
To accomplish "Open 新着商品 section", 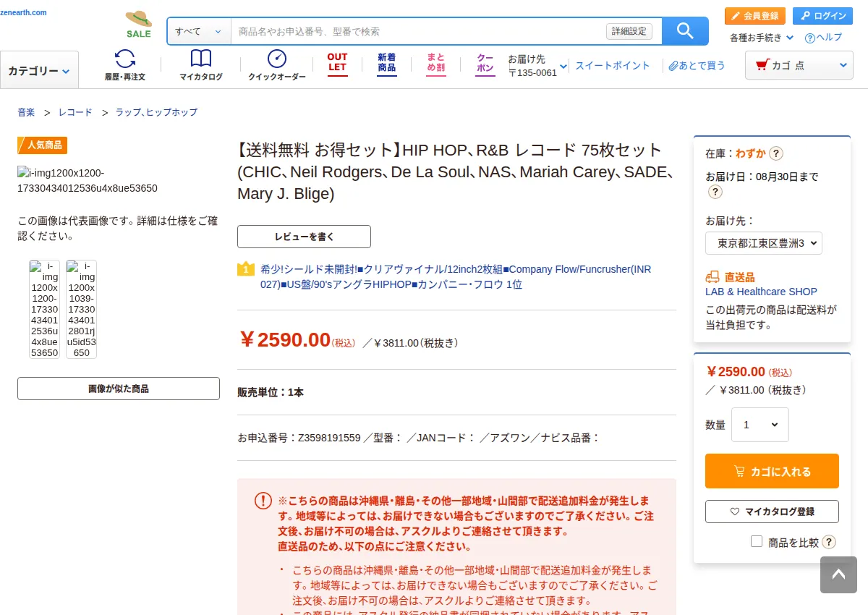I will (387, 63).
